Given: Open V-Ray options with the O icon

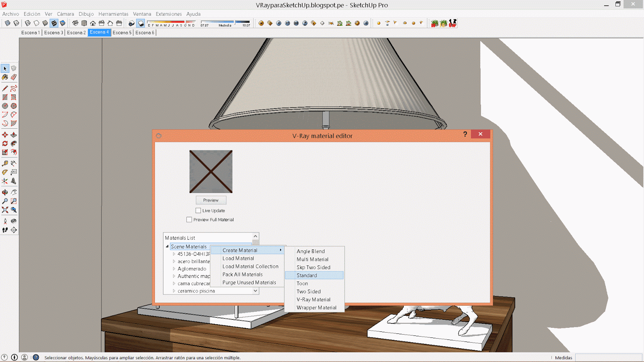Looking at the screenshot, I should pyautogui.click(x=270, y=23).
